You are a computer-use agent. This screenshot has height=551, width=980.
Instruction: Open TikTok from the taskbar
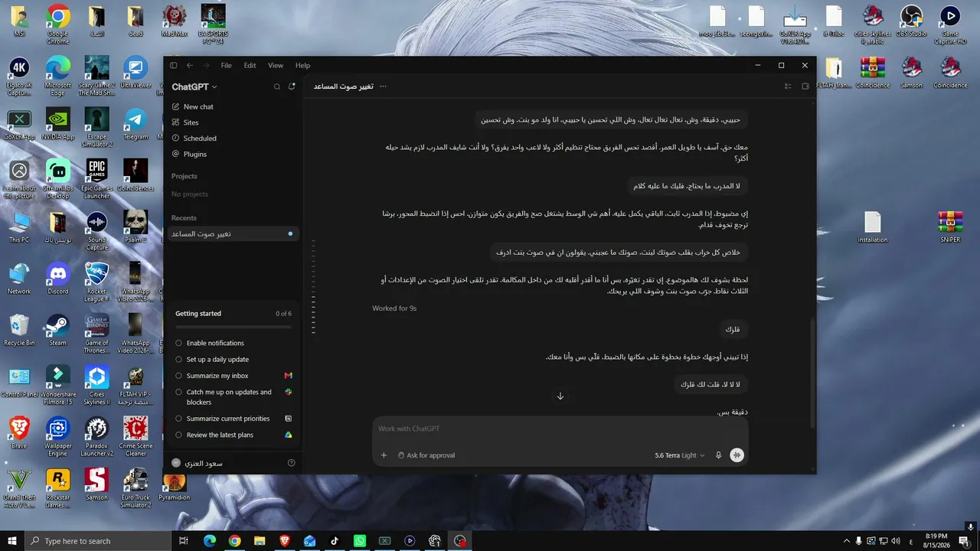[x=335, y=541]
